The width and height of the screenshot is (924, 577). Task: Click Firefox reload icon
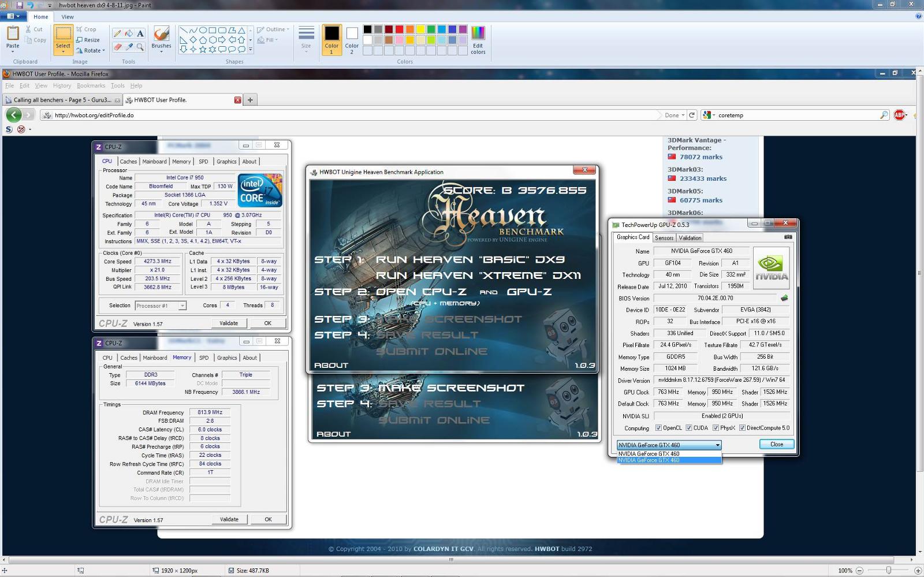[692, 115]
